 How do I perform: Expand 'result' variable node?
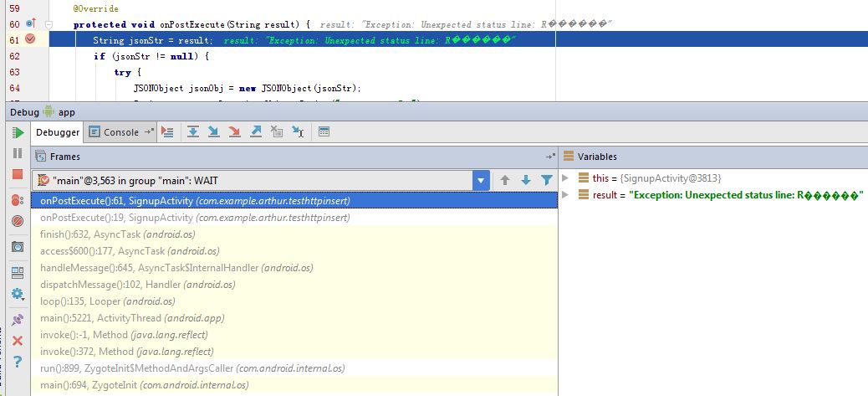[564, 194]
